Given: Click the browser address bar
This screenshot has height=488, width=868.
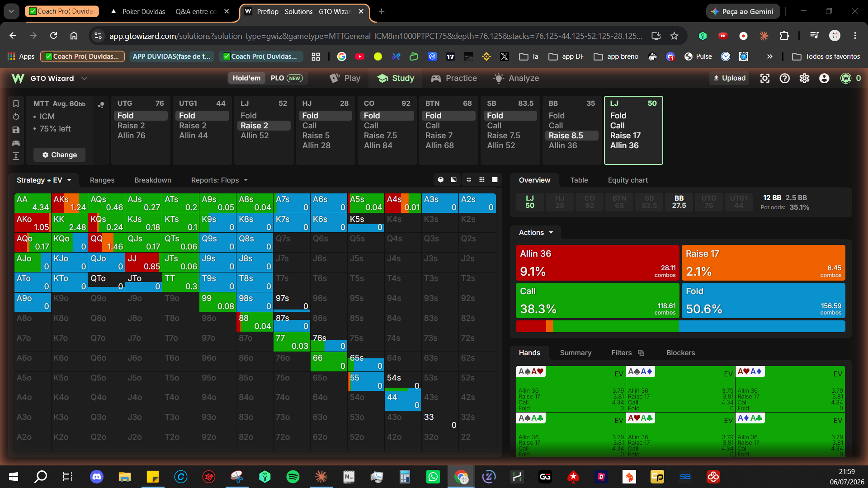Looking at the screenshot, I should click(x=375, y=36).
